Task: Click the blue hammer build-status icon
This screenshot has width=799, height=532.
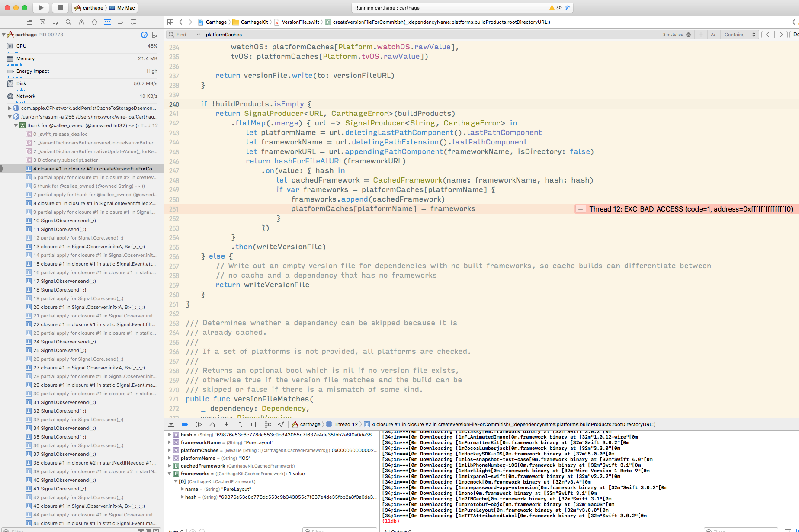Action: pyautogui.click(x=568, y=8)
